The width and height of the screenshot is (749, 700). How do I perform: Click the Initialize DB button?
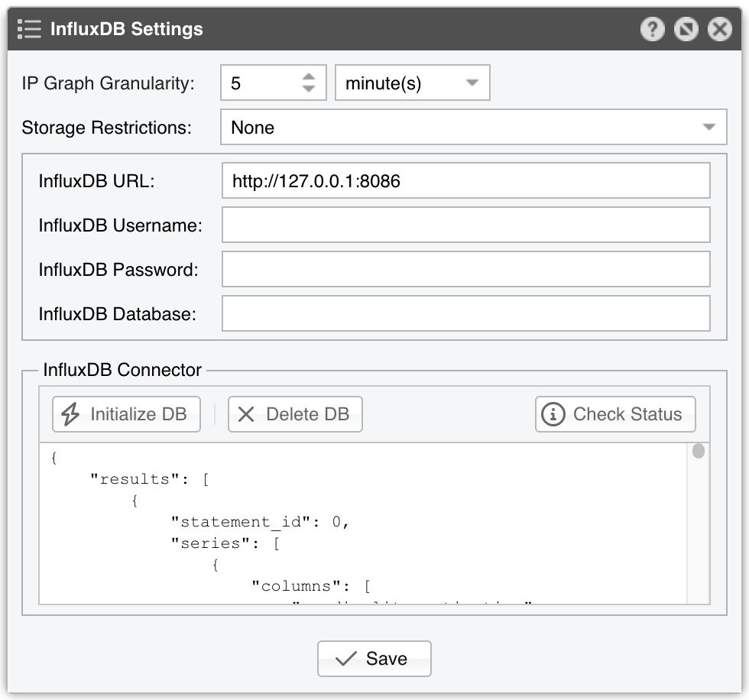pos(126,414)
